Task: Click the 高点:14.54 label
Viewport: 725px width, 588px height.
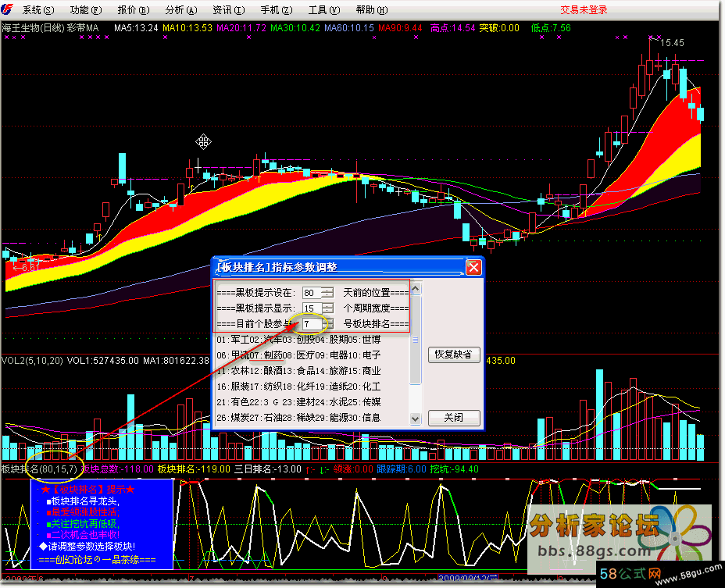Action: click(x=452, y=28)
